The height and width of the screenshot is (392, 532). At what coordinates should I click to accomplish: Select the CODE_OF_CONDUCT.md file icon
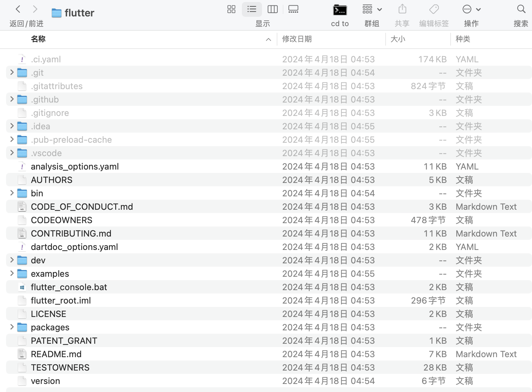coord(22,207)
